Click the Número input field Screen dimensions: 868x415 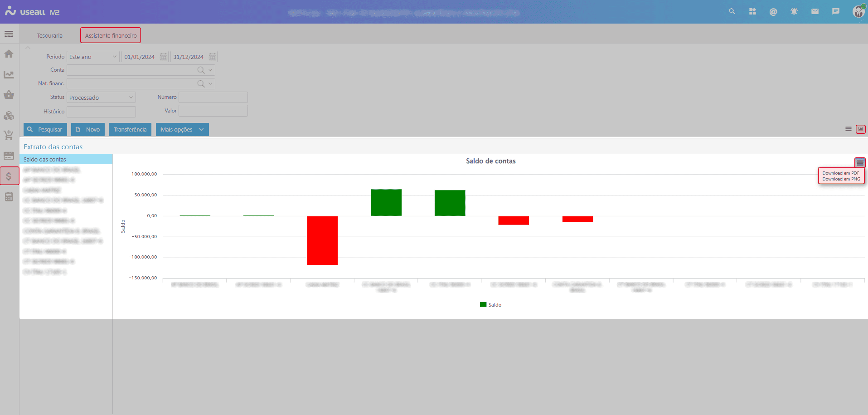(213, 97)
